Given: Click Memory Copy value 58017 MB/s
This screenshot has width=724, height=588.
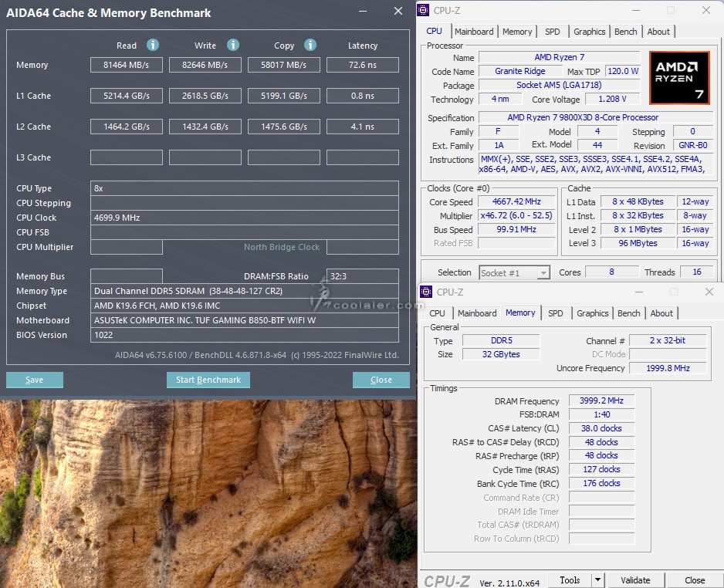Looking at the screenshot, I should 283,65.
